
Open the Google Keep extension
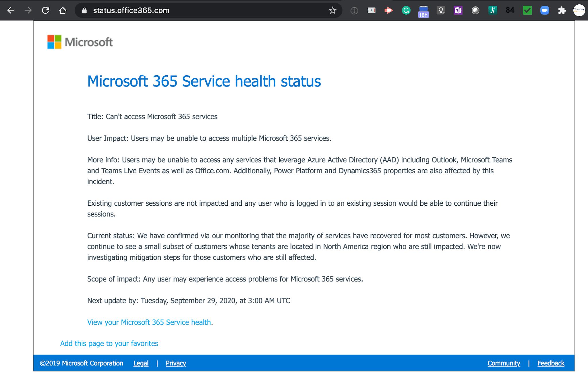pyautogui.click(x=441, y=10)
